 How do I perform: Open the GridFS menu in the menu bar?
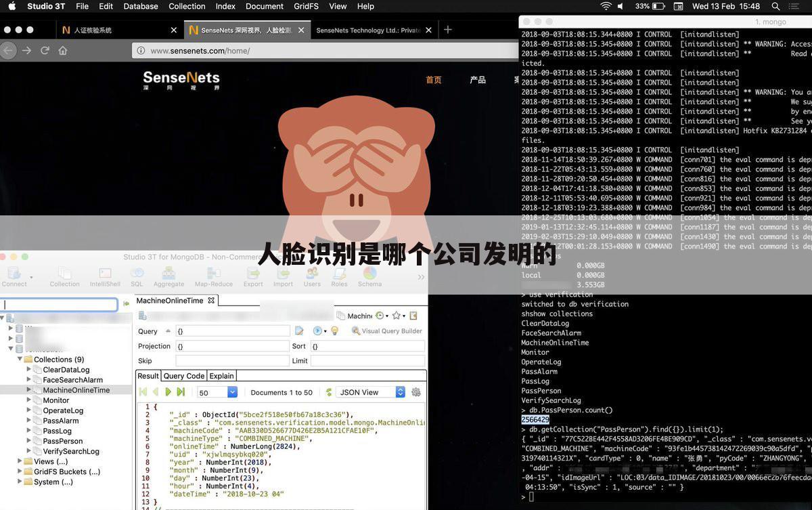click(307, 6)
